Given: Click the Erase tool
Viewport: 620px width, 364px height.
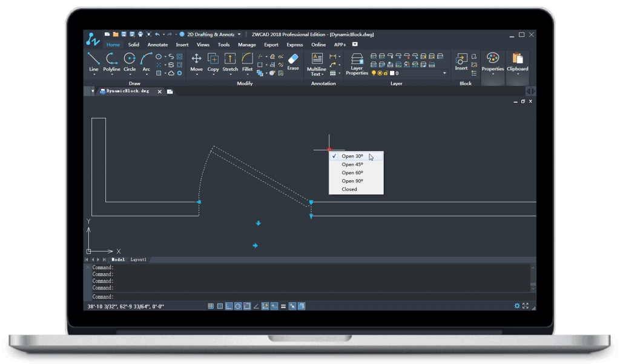Looking at the screenshot, I should point(293,62).
